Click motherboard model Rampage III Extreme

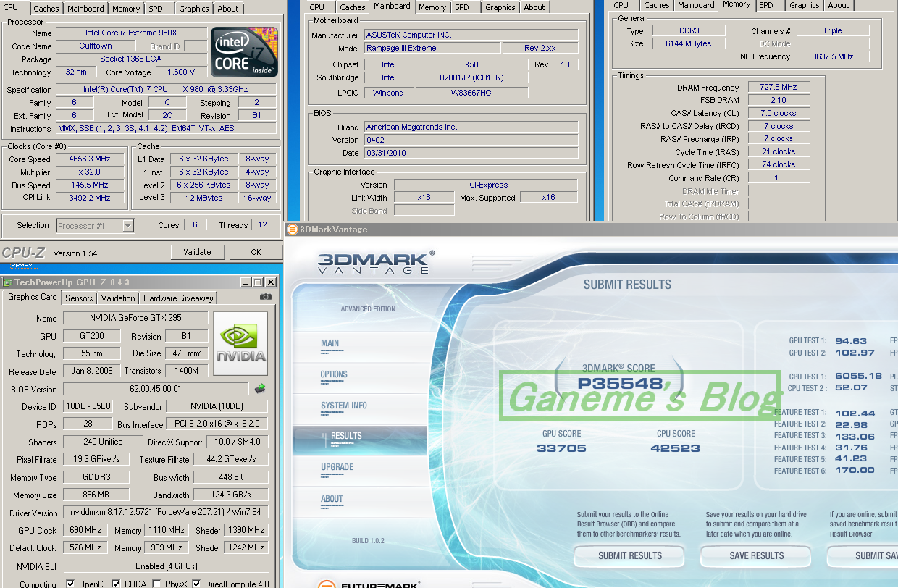pos(431,49)
